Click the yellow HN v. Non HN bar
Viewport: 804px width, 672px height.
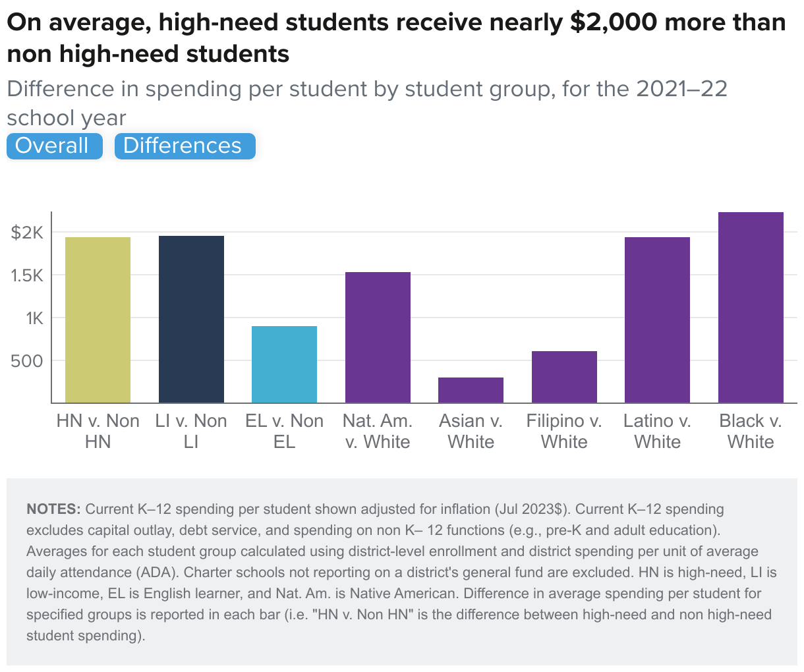point(98,316)
